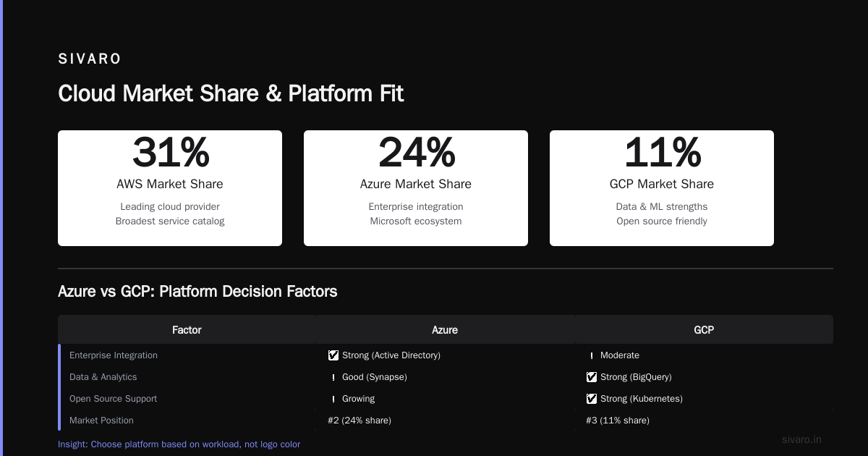Click the exclamation icon next to Growing
868x456 pixels.
(x=333, y=399)
